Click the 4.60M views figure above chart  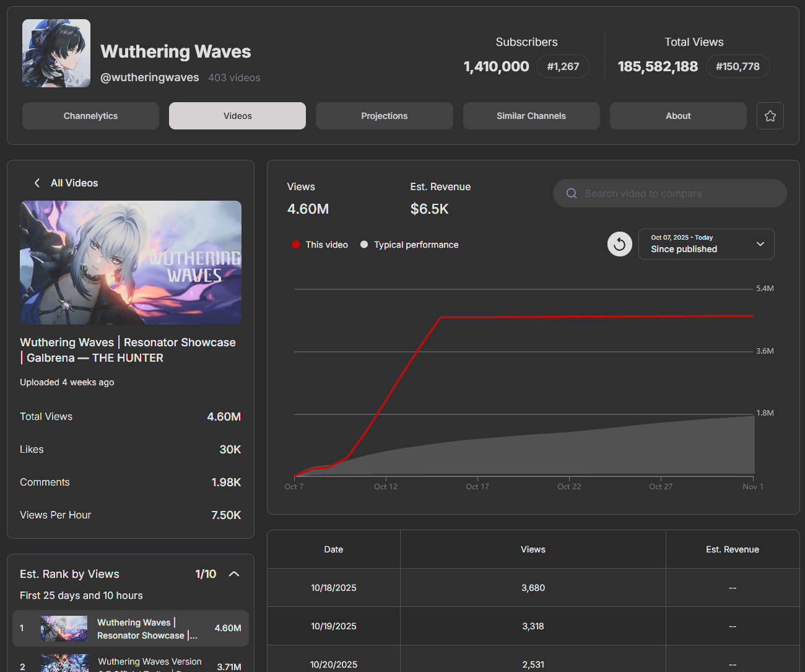coord(308,209)
